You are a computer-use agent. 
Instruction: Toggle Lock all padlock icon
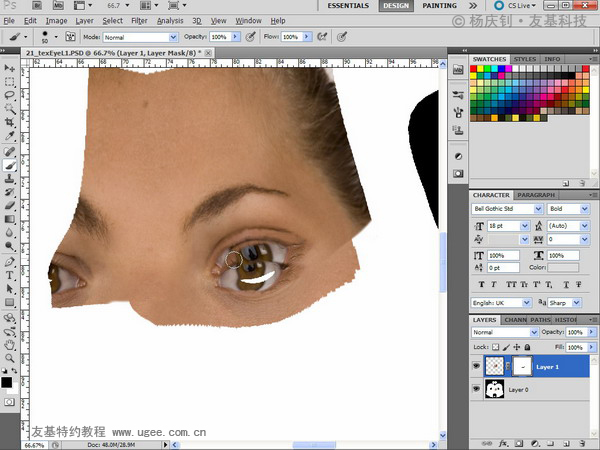tap(527, 347)
